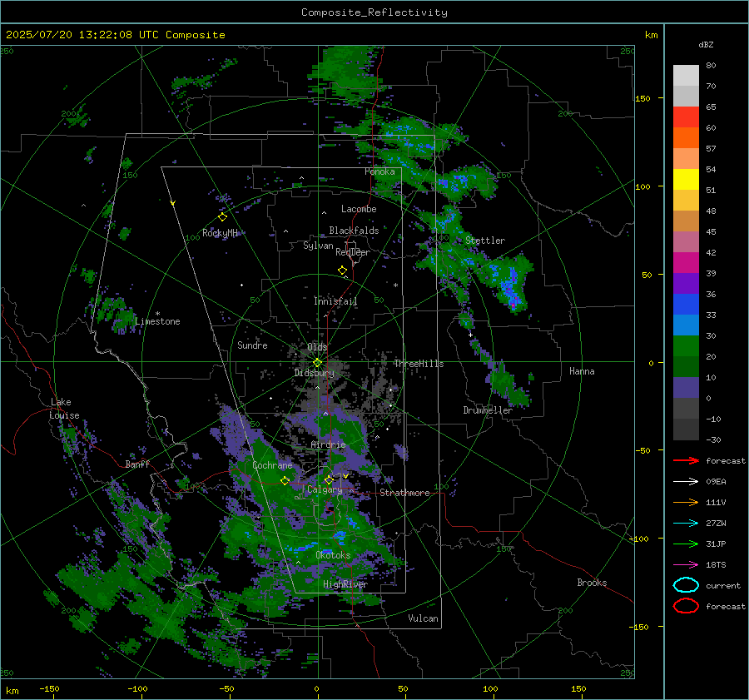The width and height of the screenshot is (749, 700).
Task: Click the Limestone map label
Action: [157, 321]
